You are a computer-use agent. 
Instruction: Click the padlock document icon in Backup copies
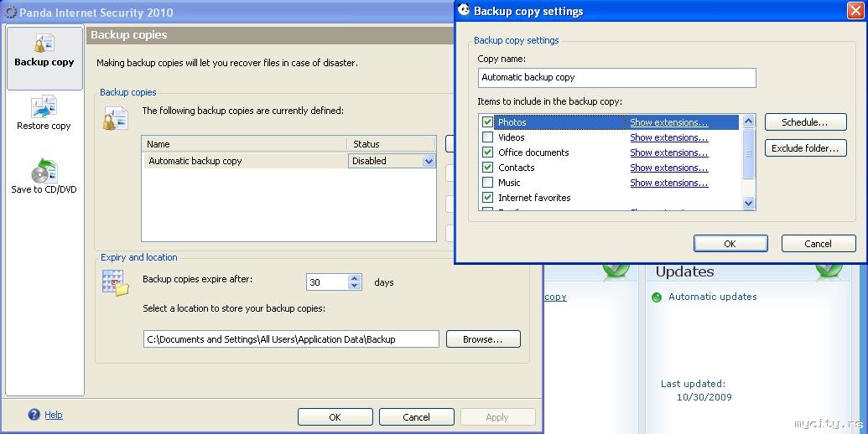[x=116, y=119]
